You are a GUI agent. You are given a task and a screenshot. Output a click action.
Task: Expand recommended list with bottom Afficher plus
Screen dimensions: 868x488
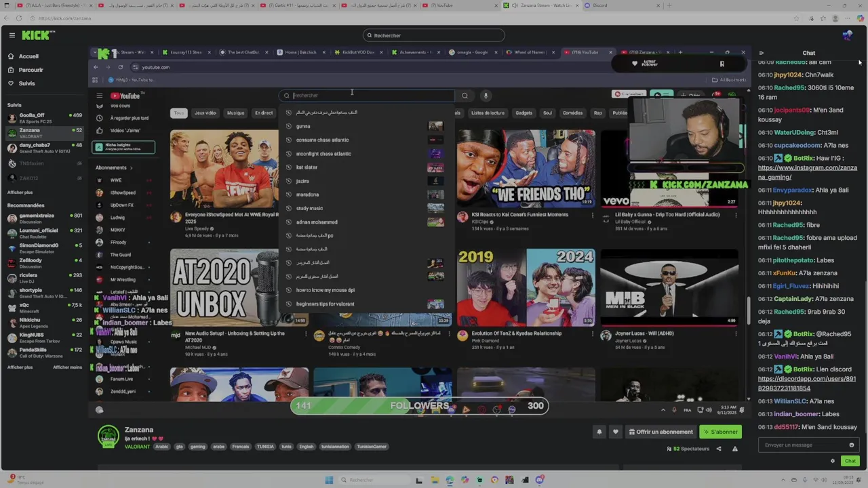tap(20, 367)
